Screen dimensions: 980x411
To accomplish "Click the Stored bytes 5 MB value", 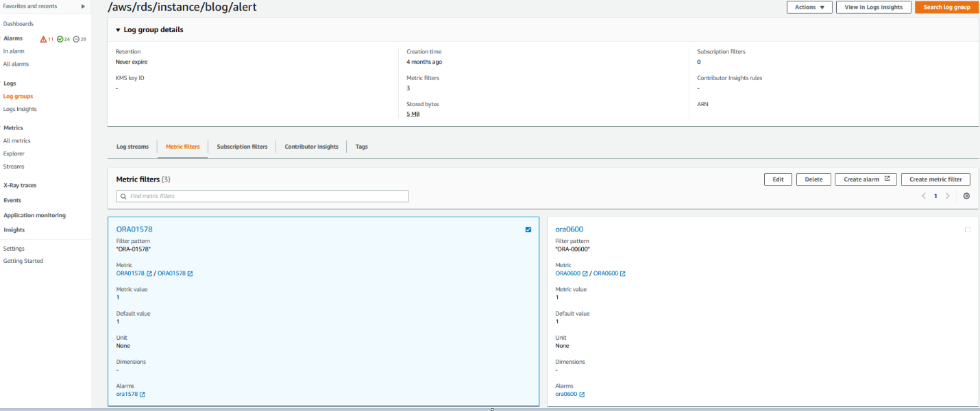I will pos(413,114).
